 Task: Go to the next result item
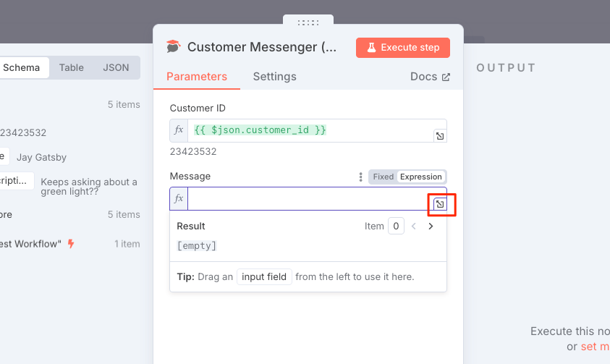pos(431,227)
